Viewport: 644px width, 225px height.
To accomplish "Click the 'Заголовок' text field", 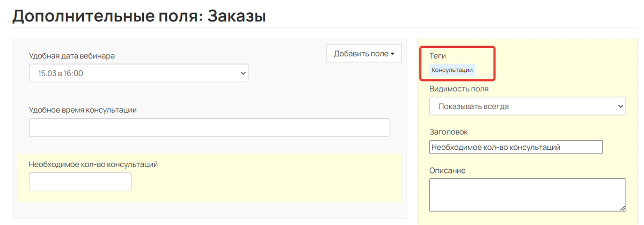I will tap(516, 147).
